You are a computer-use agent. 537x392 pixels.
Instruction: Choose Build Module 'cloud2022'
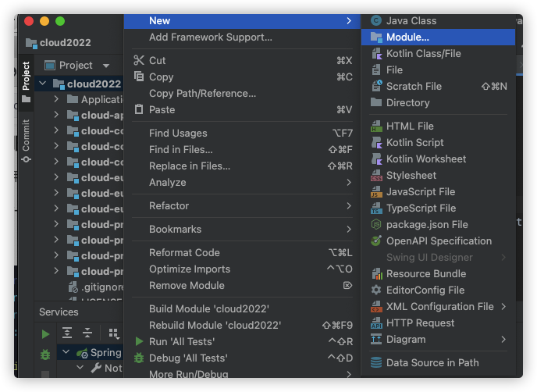242,308
